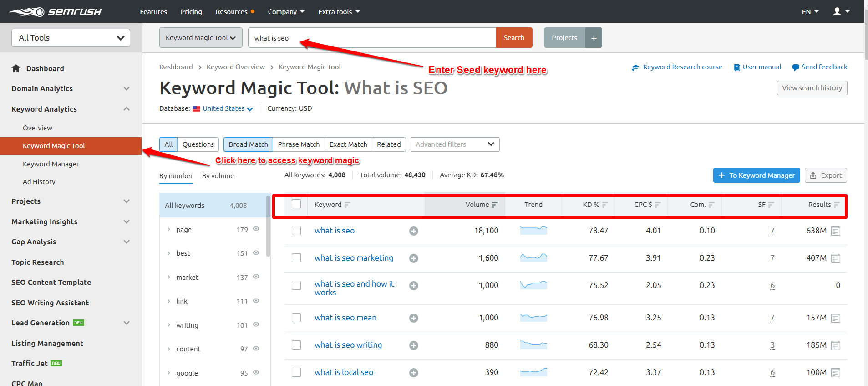The height and width of the screenshot is (386, 868).
Task: Click the Semrush logo icon
Action: coord(27,12)
